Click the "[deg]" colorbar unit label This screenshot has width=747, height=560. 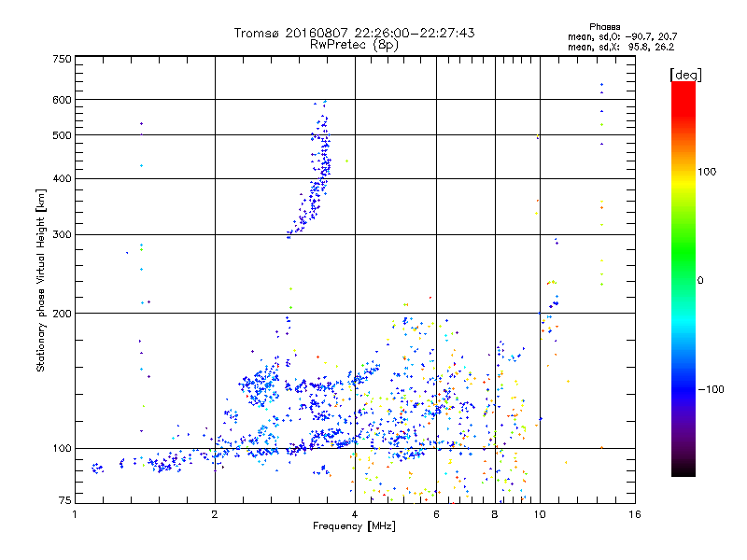click(685, 75)
